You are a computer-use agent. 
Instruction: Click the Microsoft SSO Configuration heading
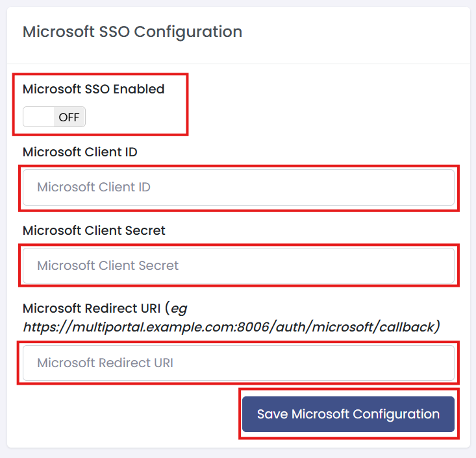[132, 32]
